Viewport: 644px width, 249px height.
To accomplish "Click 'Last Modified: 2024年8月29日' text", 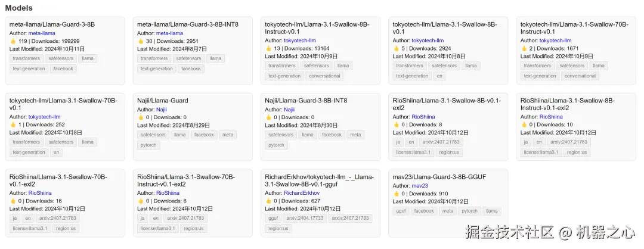I will [174, 125].
